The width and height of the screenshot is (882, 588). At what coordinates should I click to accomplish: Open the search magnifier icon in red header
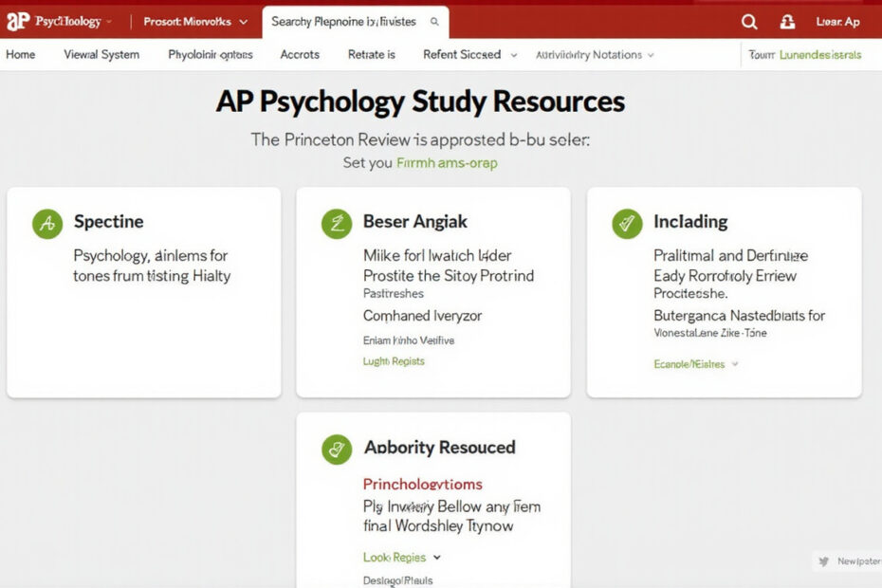tap(748, 22)
